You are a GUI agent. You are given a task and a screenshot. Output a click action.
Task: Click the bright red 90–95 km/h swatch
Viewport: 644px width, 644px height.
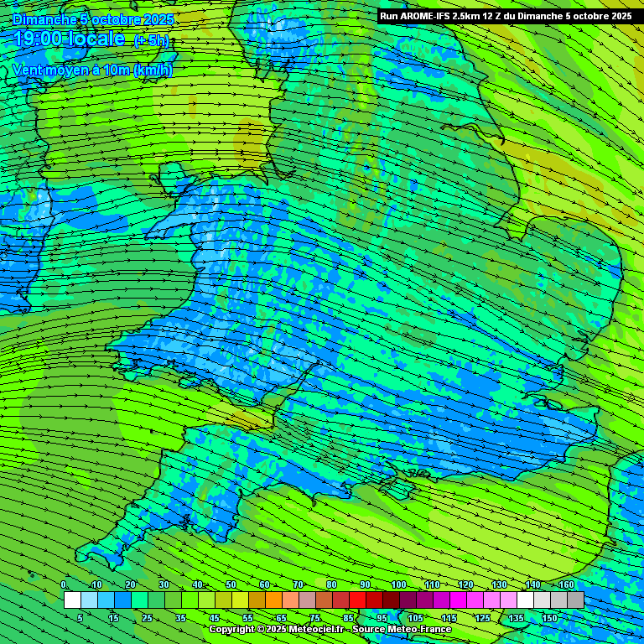(374, 600)
